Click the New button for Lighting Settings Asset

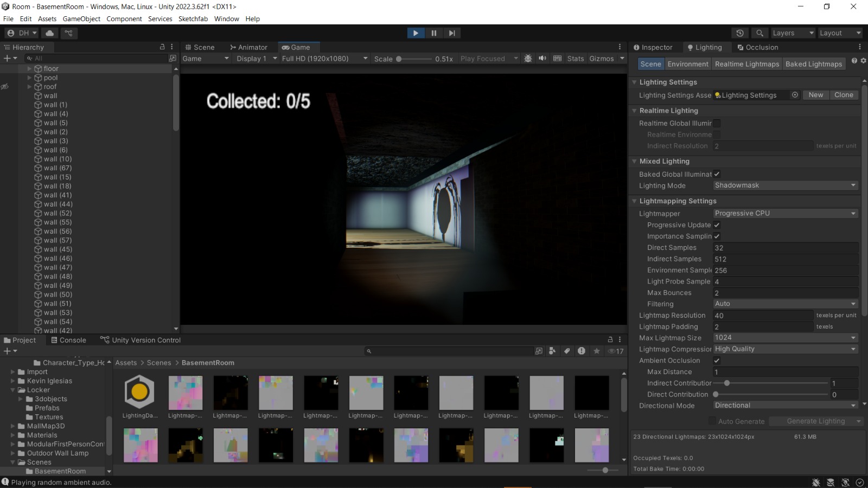click(815, 94)
